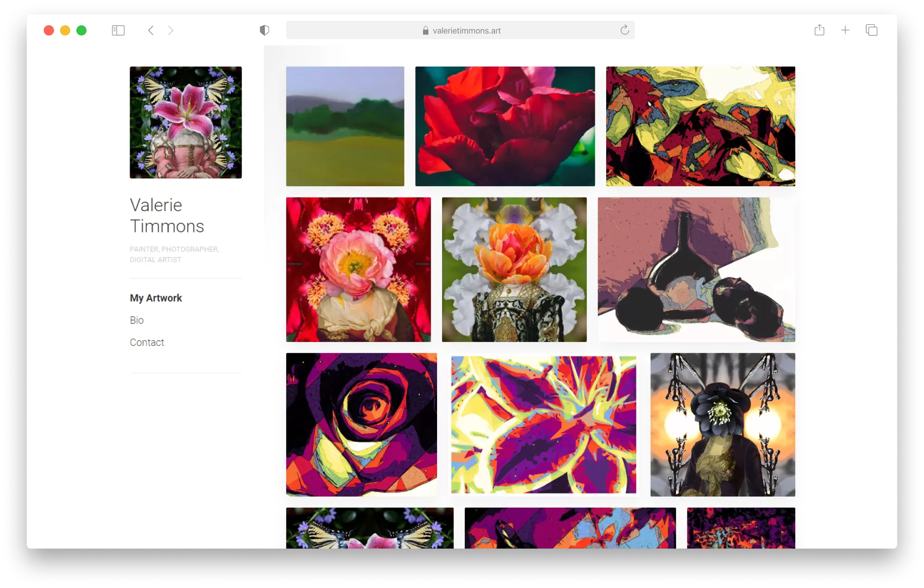Click the Painter, Photographer, Digital Artist tagline
The height and width of the screenshot is (588, 924).
pyautogui.click(x=174, y=254)
